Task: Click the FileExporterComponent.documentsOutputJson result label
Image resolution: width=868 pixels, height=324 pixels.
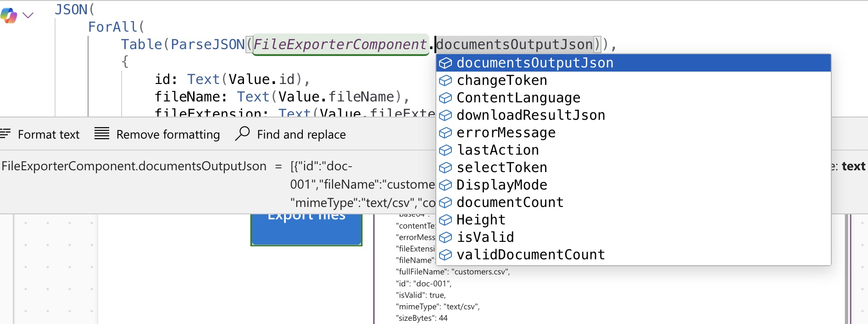Action: tap(134, 166)
